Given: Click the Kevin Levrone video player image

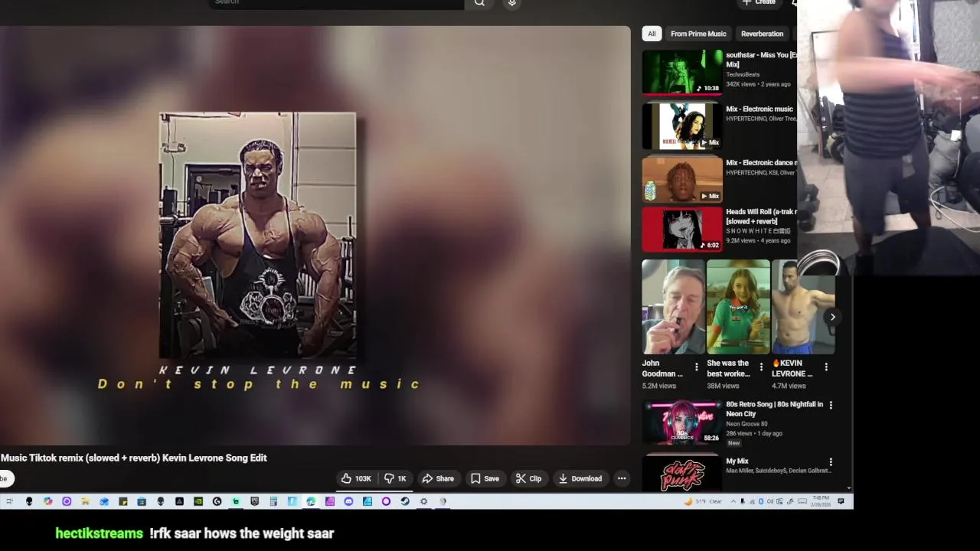Looking at the screenshot, I should [257, 235].
